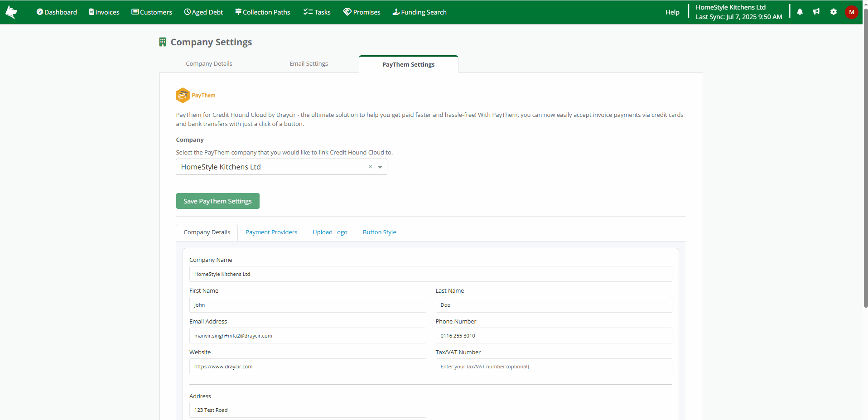Open the red M user avatar
The height and width of the screenshot is (420, 868).
pyautogui.click(x=852, y=12)
